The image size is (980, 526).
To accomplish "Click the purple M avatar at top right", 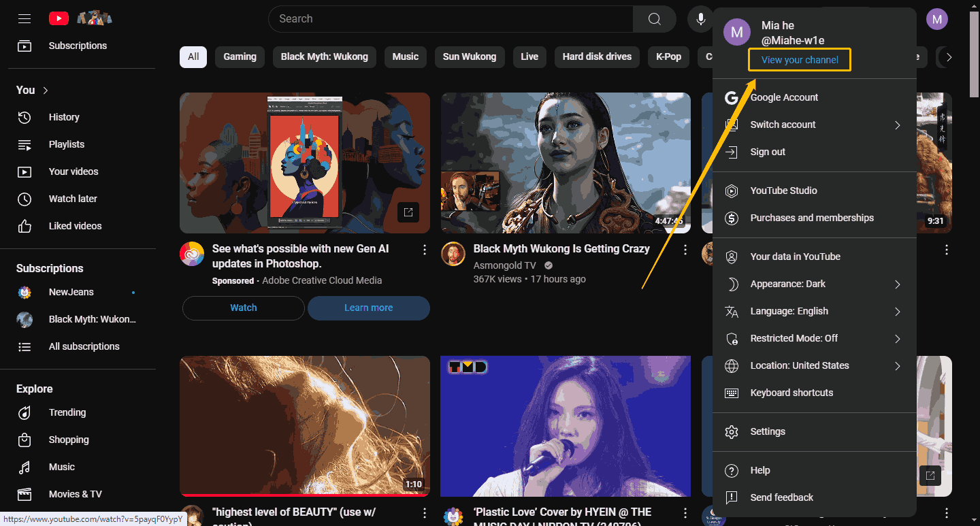I will tap(937, 19).
